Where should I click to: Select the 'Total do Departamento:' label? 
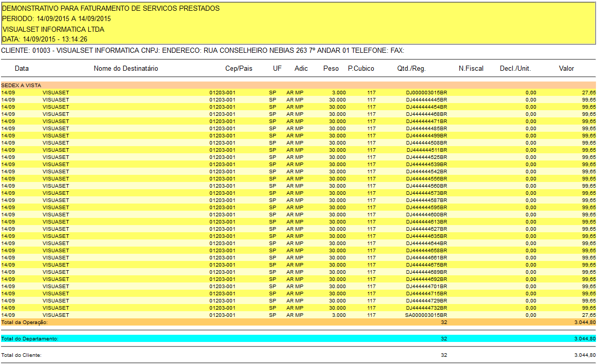point(30,338)
